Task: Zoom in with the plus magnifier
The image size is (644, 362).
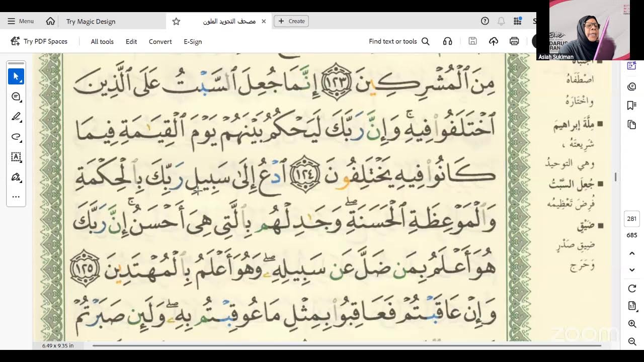Action: click(632, 324)
